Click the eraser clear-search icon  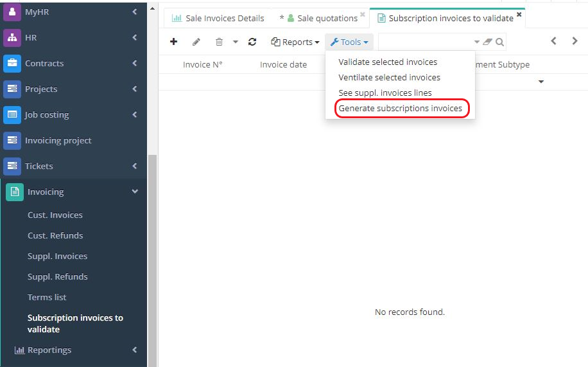(x=487, y=42)
